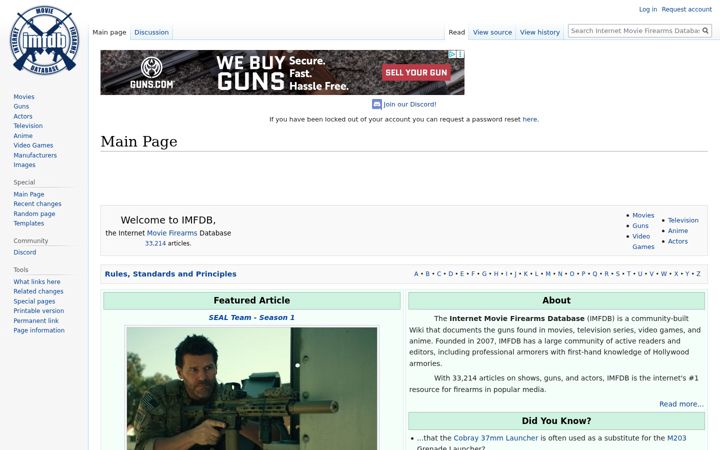This screenshot has width=720, height=450.
Task: Click the Guns.com banner advertisement
Action: (282, 73)
